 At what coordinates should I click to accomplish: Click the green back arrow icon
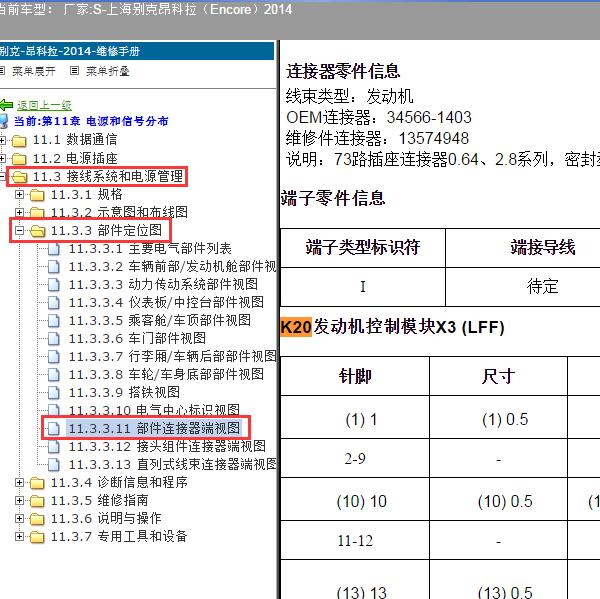click(7, 104)
